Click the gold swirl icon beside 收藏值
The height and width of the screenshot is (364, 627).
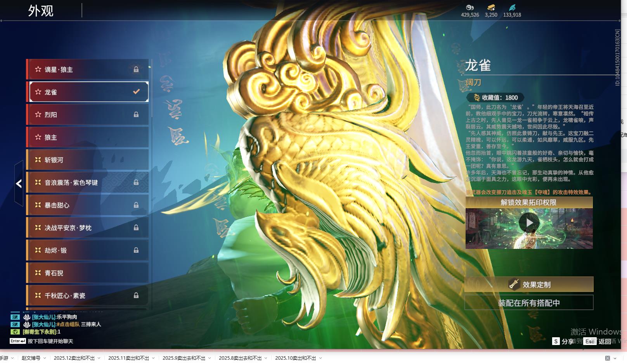[x=477, y=98]
